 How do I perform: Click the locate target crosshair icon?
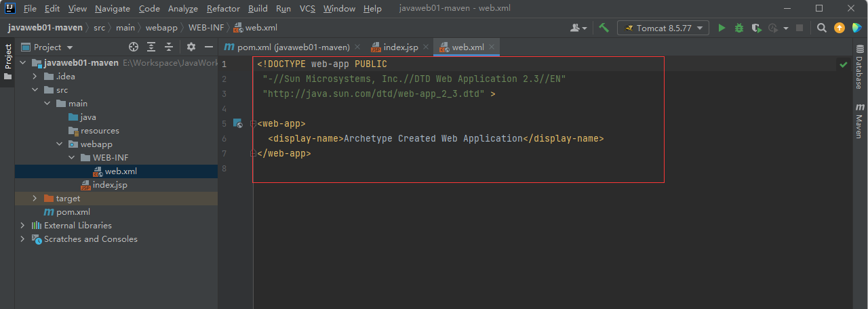coord(134,47)
